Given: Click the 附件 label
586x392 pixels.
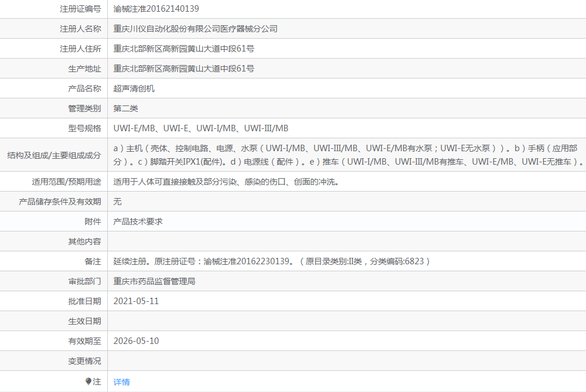Looking at the screenshot, I should 93,221.
